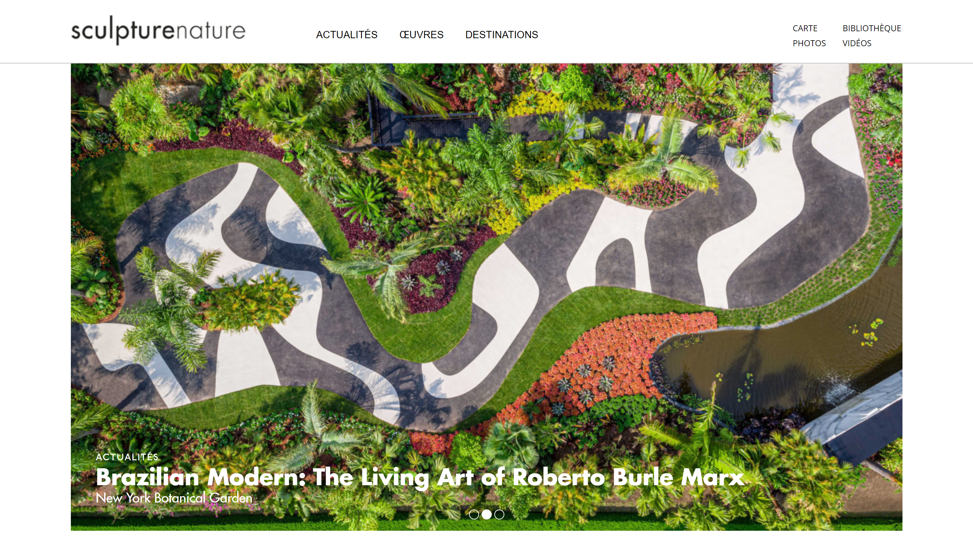
Task: Open the CARTE link in header
Action: (x=805, y=28)
